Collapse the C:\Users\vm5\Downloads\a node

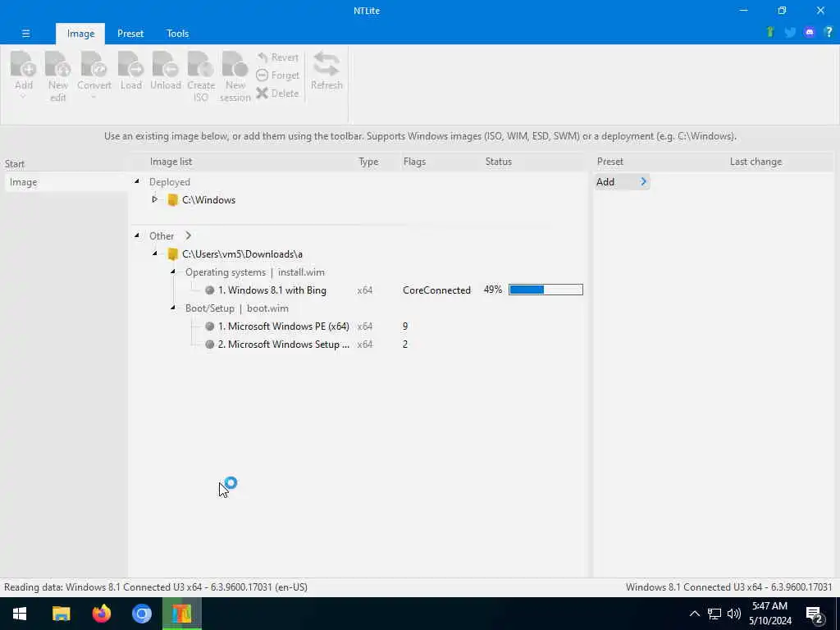click(x=154, y=253)
